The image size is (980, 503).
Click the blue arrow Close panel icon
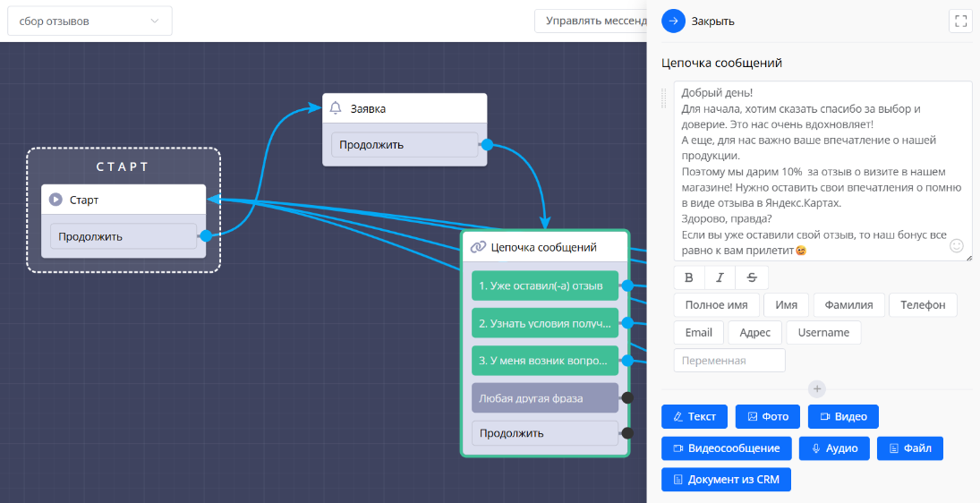(x=673, y=21)
